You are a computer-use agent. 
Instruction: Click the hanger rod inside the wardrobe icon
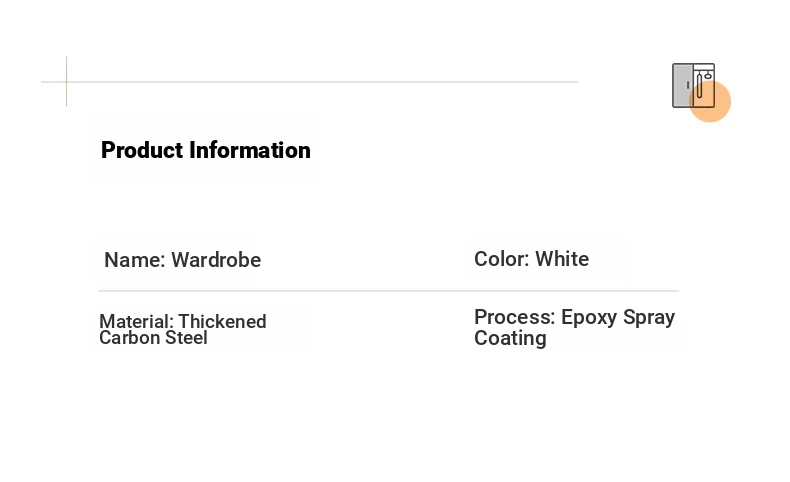[699, 85]
